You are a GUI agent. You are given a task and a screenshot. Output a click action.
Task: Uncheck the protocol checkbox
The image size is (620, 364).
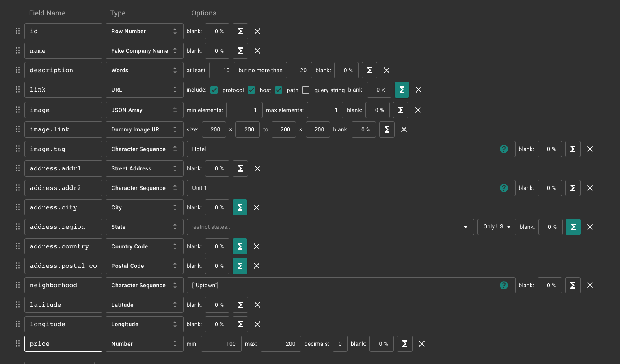(214, 90)
